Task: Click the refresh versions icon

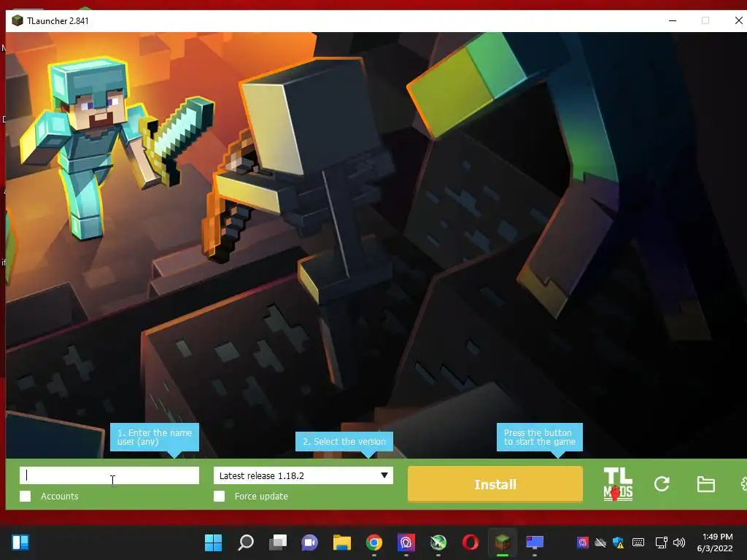Action: (662, 484)
